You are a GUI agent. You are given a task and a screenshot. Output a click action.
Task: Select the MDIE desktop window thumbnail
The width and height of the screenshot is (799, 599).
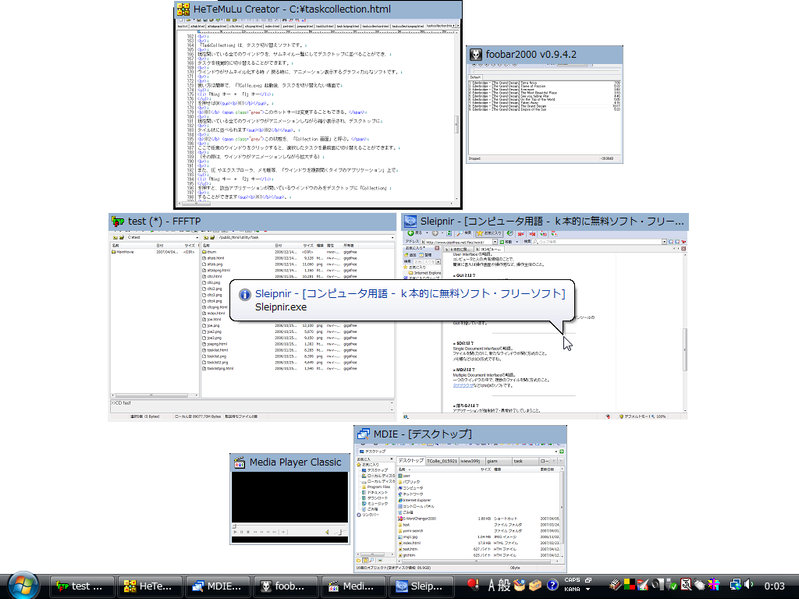click(460, 499)
